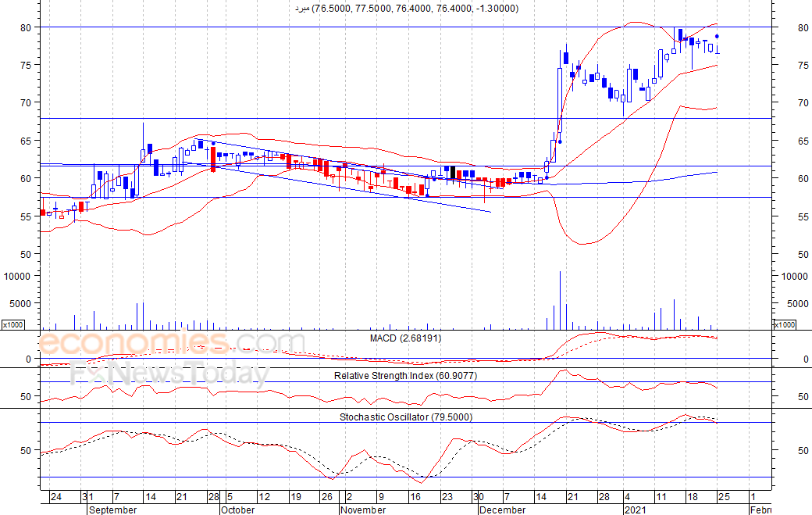The image size is (812, 515).
Task: Click the 65 value on right price axis
Action: point(803,141)
